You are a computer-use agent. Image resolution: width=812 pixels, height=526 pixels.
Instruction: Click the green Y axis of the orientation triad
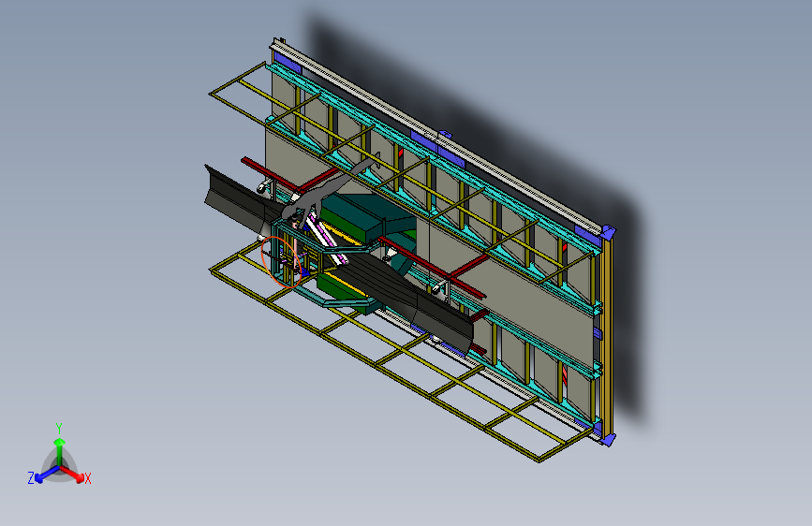coord(60,452)
